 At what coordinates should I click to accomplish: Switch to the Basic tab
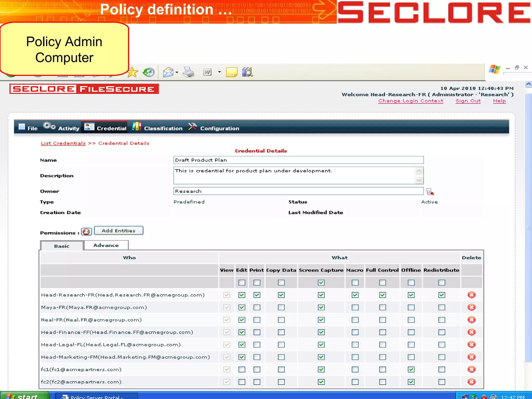[62, 246]
